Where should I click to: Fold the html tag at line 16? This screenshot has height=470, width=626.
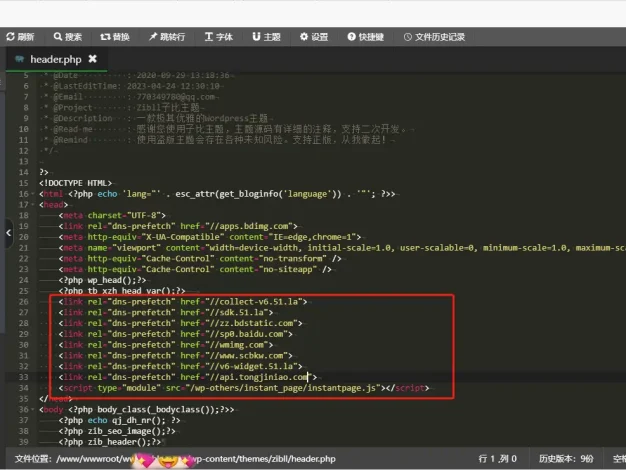click(x=33, y=194)
